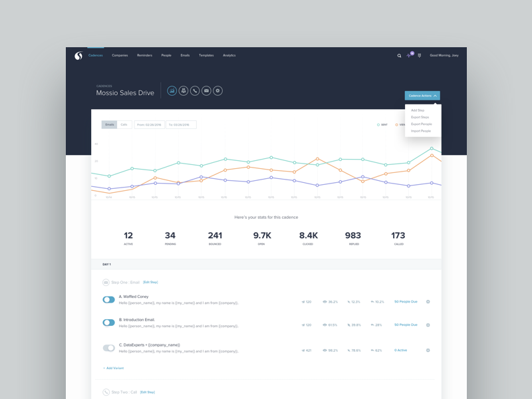Open the From date field dropdown
Image resolution: width=532 pixels, height=399 pixels.
(x=150, y=124)
